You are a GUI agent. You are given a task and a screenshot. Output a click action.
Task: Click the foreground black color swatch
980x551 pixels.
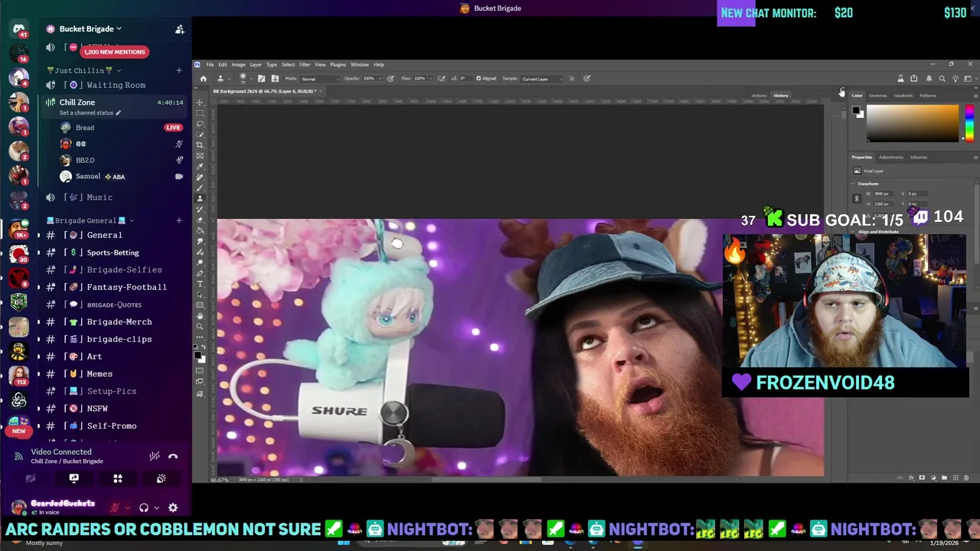point(856,110)
